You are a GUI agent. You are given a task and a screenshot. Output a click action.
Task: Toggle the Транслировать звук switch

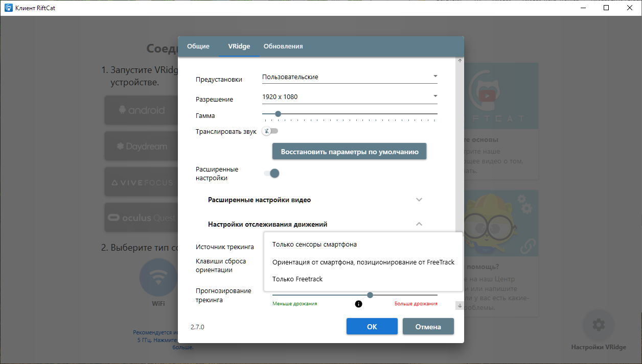pyautogui.click(x=270, y=131)
